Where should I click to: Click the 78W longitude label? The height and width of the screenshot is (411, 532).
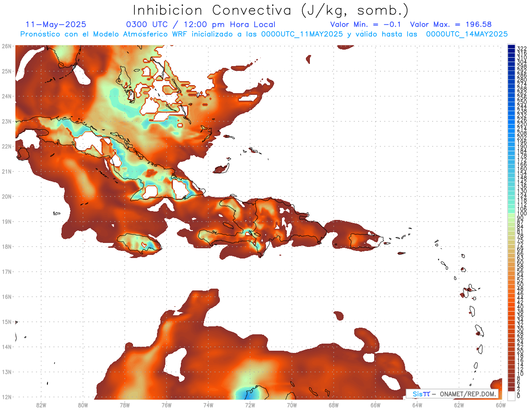125,405
